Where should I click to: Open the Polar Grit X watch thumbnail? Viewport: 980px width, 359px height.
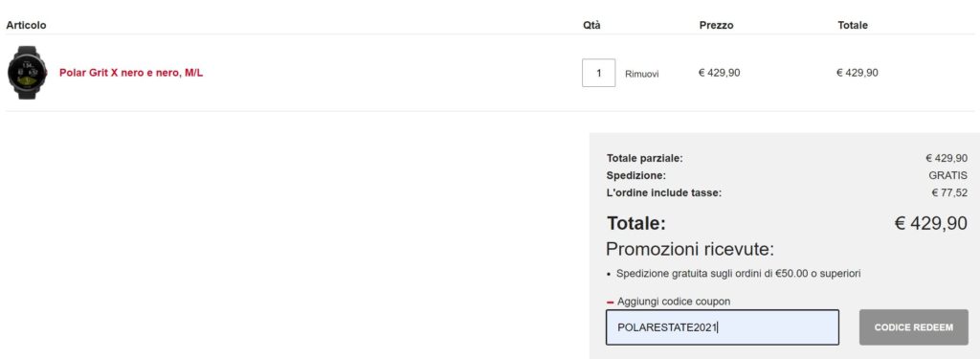28,73
